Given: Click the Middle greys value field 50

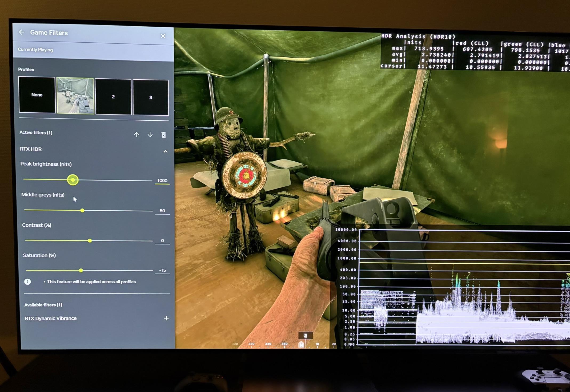Looking at the screenshot, I should tap(162, 211).
